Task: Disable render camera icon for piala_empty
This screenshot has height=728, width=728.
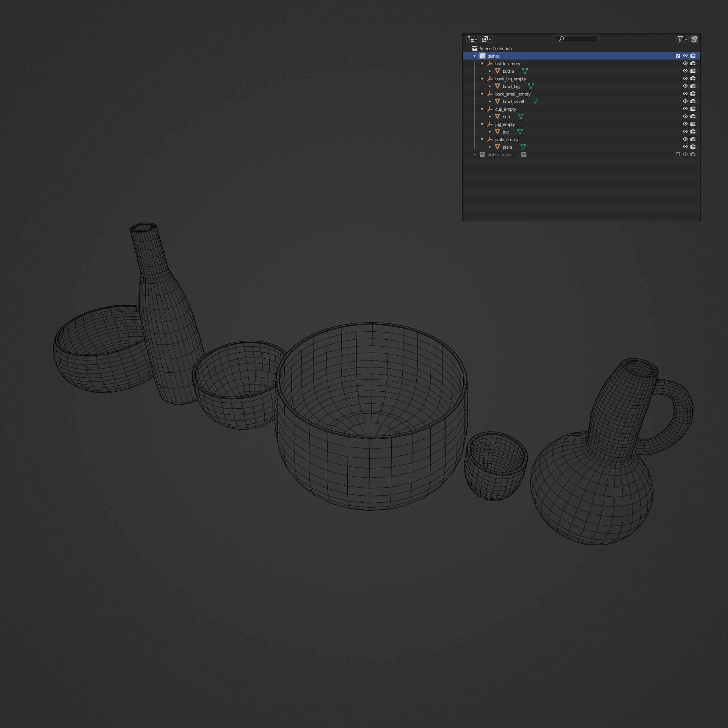Action: coord(693,139)
